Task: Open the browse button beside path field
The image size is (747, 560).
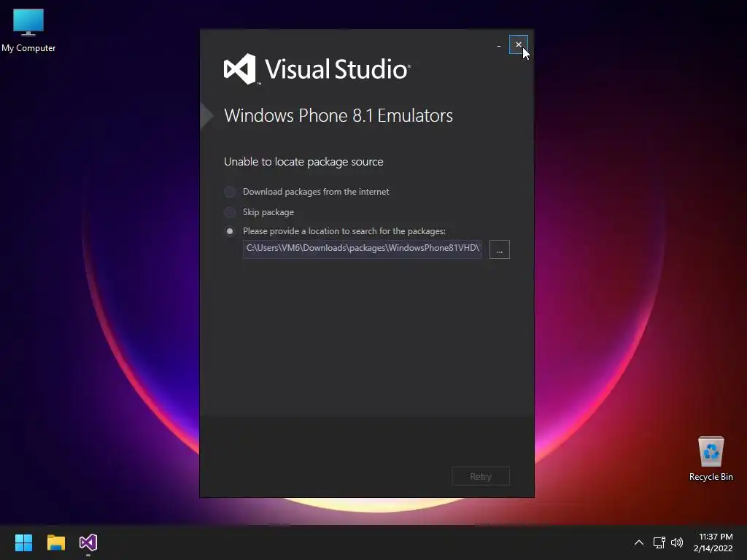Action: click(499, 249)
